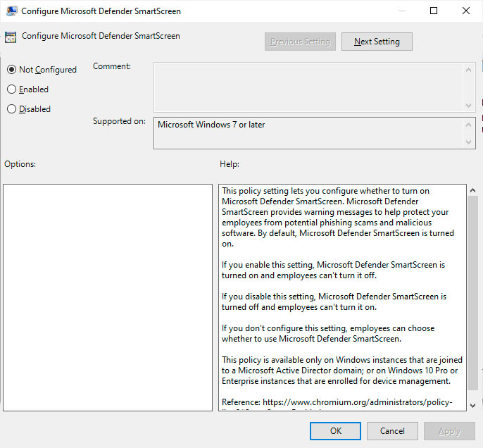The width and height of the screenshot is (483, 448).
Task: Click the Help pane scroll up arrow
Action: [x=473, y=190]
